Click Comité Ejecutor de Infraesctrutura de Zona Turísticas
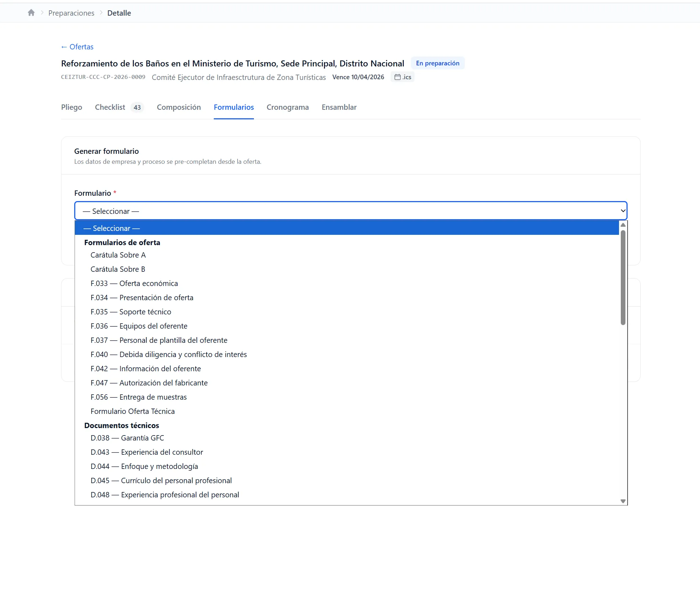 point(239,77)
